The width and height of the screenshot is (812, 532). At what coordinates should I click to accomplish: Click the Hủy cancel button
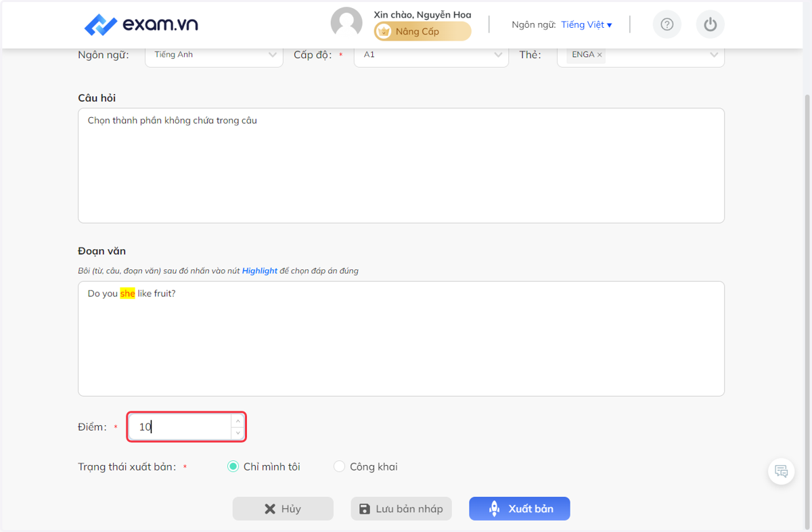[x=283, y=508]
